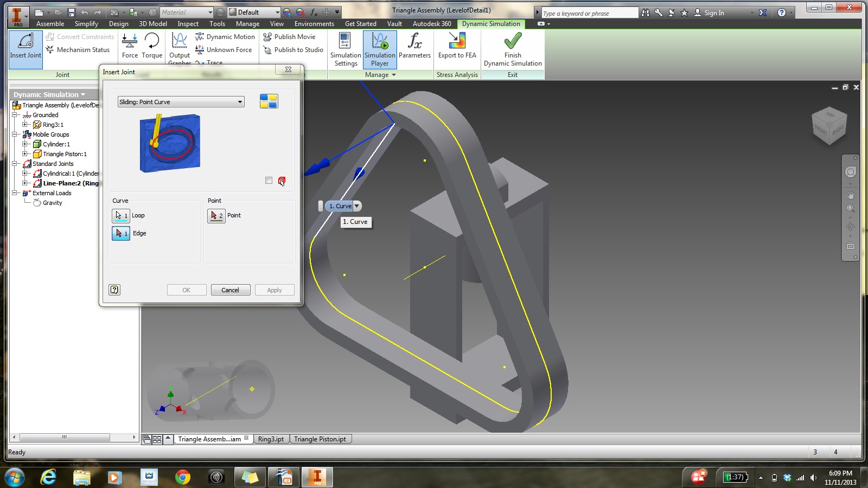The width and height of the screenshot is (868, 488).
Task: Click the Save icon in quick access toolbar
Action: [x=71, y=12]
